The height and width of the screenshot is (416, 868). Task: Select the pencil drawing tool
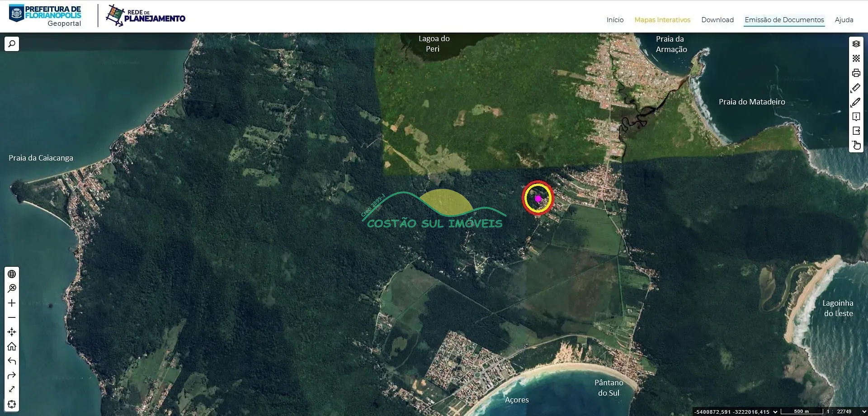tap(856, 102)
